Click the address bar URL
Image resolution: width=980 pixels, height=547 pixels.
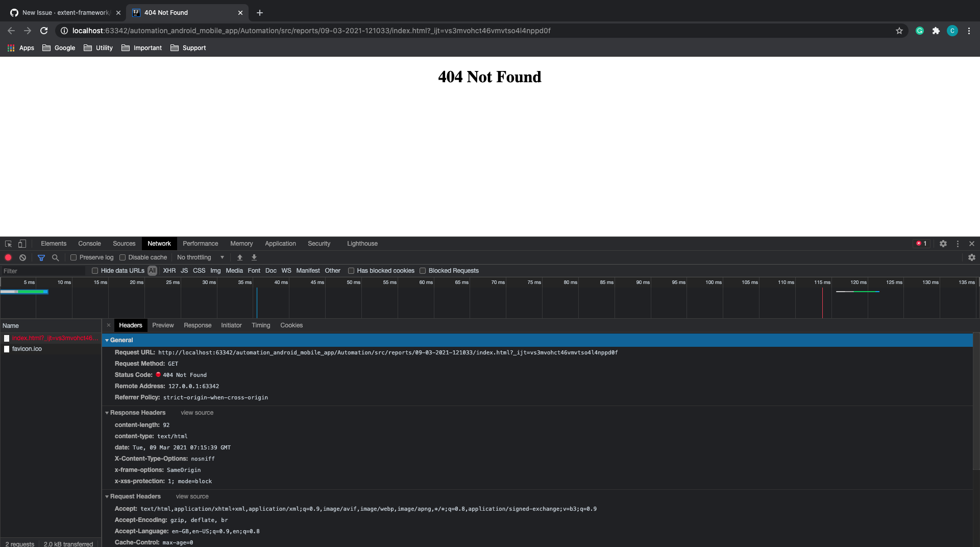coord(311,31)
